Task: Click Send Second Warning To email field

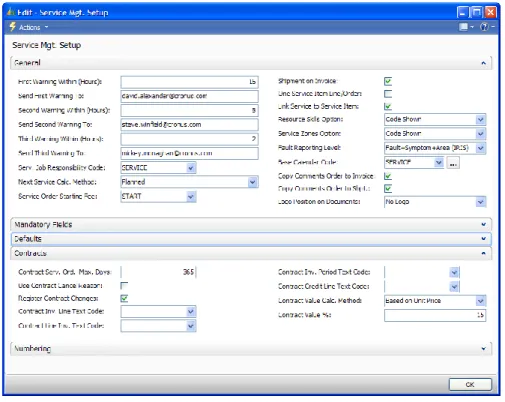Action: coord(189,125)
